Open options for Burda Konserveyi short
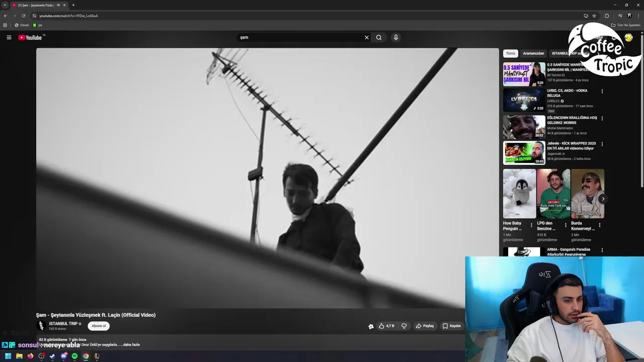 click(599, 225)
